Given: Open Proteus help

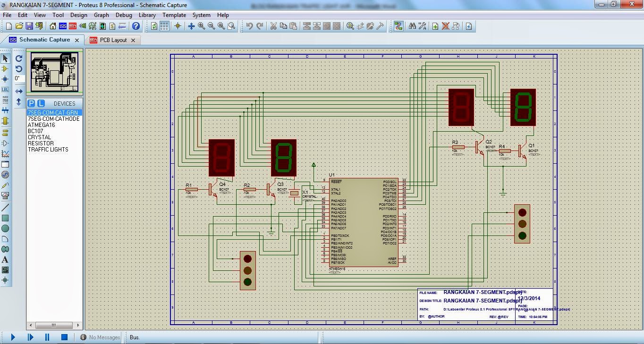Looking at the screenshot, I should click(x=136, y=26).
